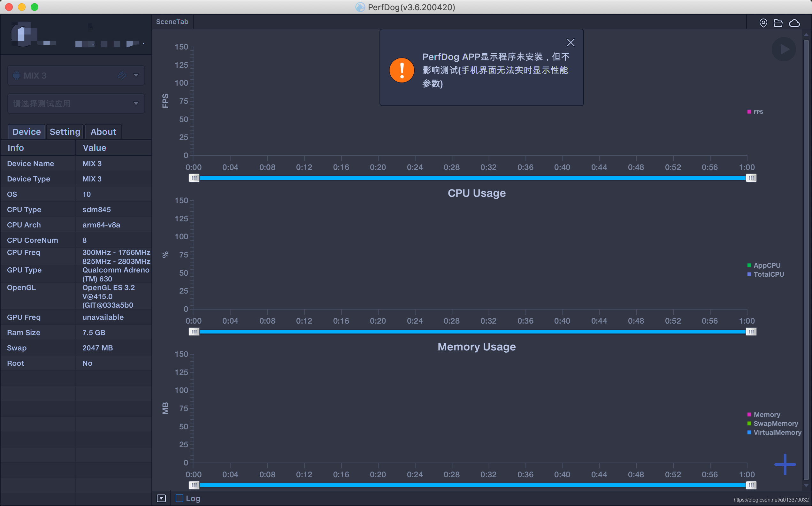This screenshot has width=812, height=506.
Task: Click the cloud upload icon
Action: [794, 23]
